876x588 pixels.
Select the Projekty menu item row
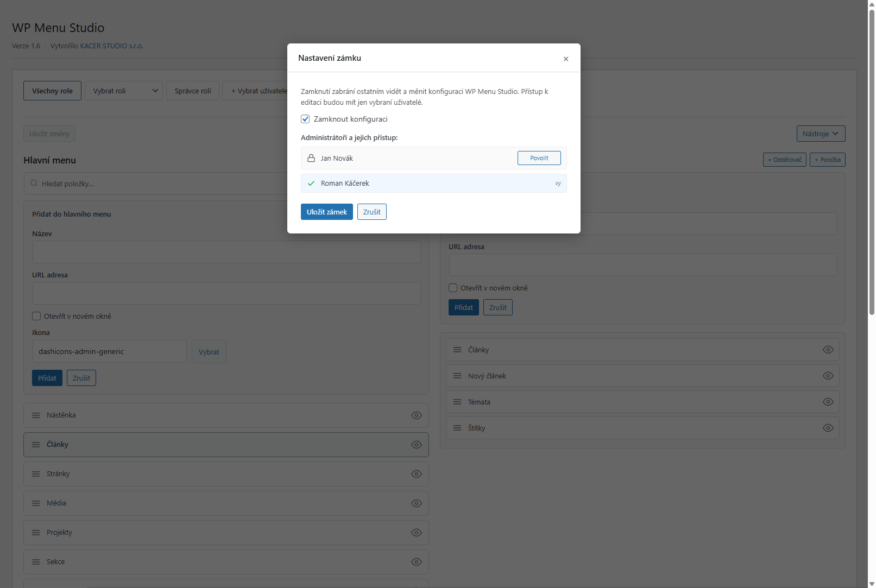click(x=226, y=533)
